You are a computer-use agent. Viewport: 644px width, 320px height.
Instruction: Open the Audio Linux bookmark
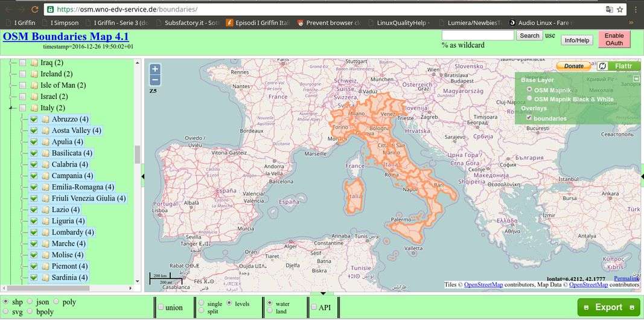(x=542, y=23)
